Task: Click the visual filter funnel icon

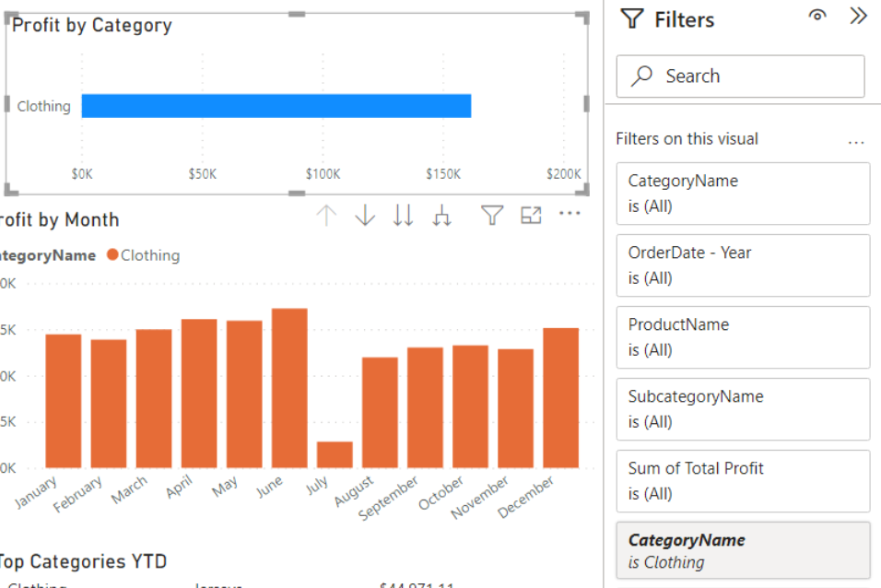Action: [x=492, y=216]
